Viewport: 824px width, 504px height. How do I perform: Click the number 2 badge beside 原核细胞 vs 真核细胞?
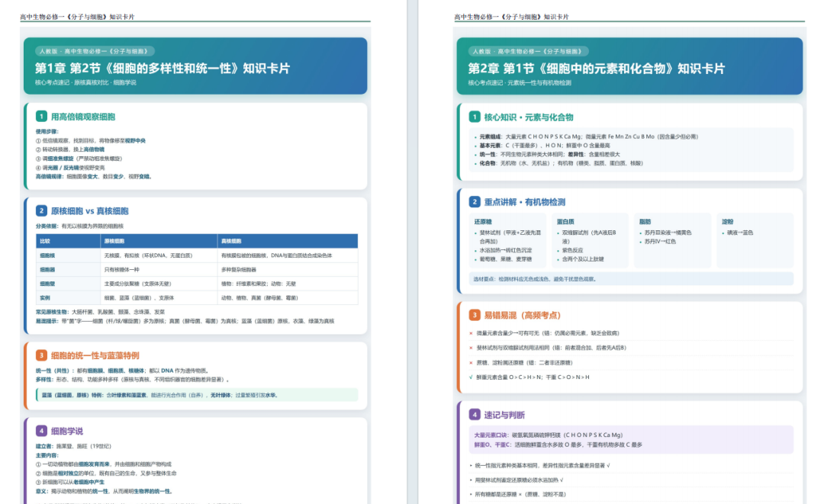point(41,210)
